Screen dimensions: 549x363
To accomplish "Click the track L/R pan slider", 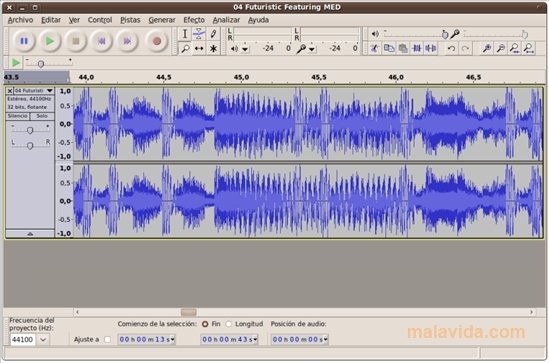I will [x=30, y=145].
